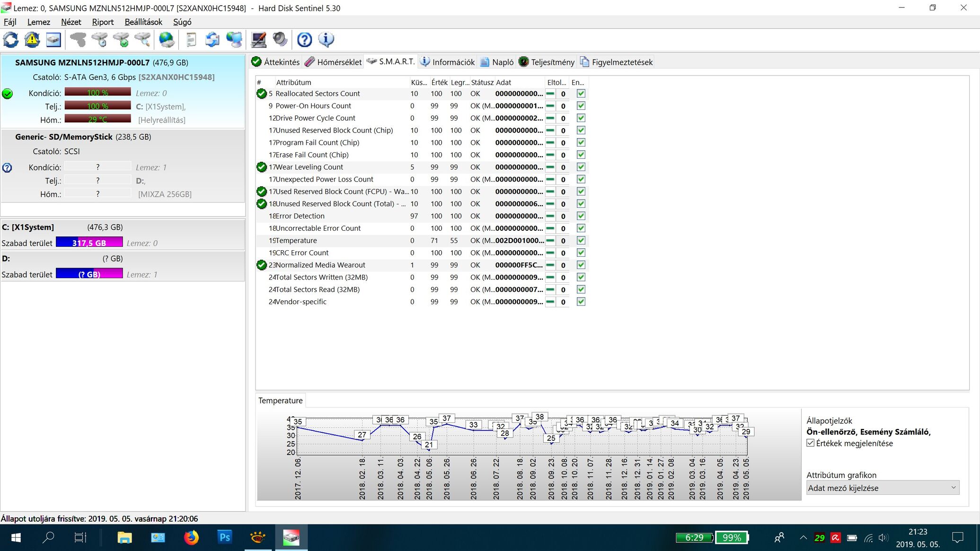Click the disk with magnifier toolbar icon
The image size is (980, 551).
(142, 40)
